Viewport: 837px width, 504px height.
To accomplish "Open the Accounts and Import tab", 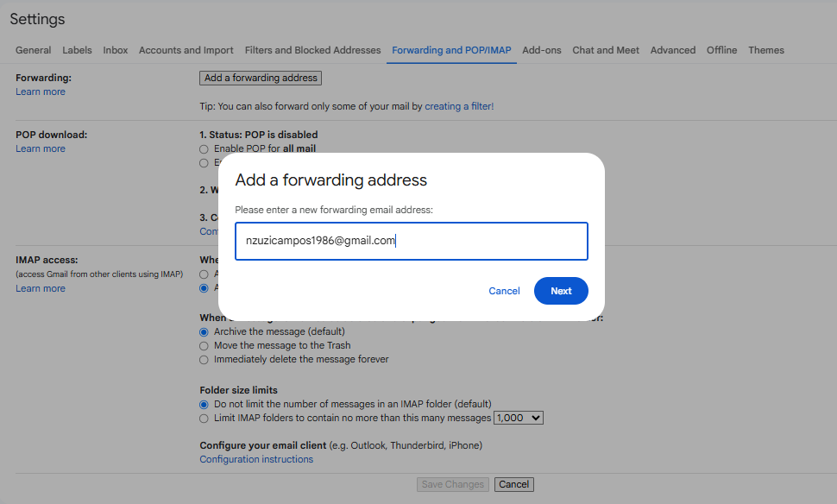I will coord(186,50).
